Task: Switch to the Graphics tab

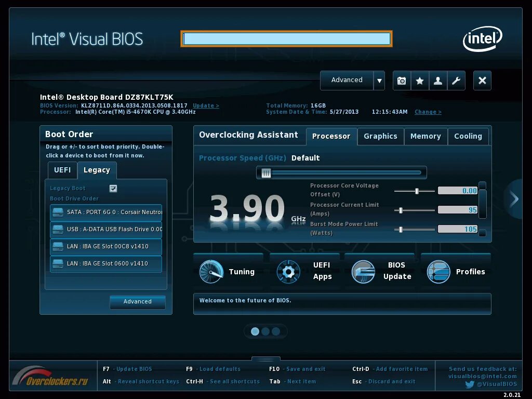Action: 380,136
